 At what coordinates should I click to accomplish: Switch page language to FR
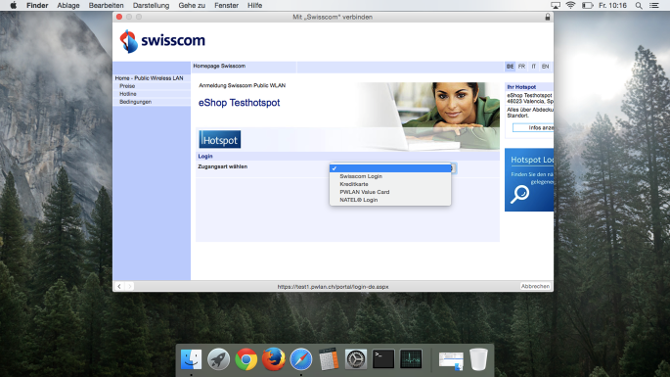tap(522, 67)
